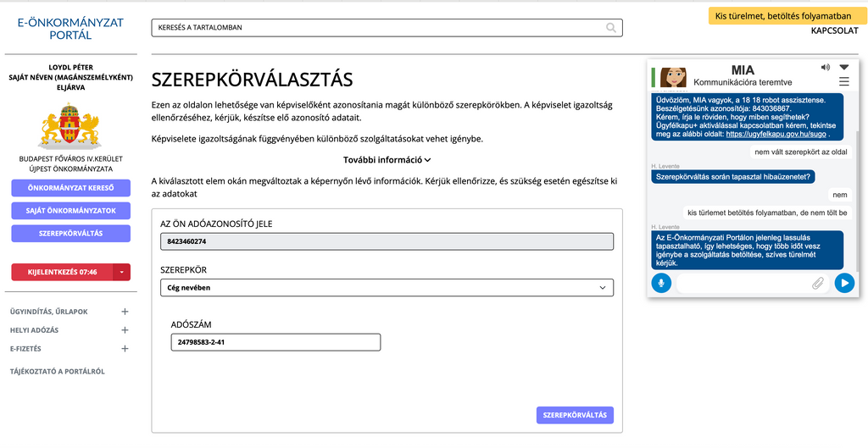The image size is (868, 448).
Task: Expand E-fizetés menu section
Action: pyautogui.click(x=125, y=349)
